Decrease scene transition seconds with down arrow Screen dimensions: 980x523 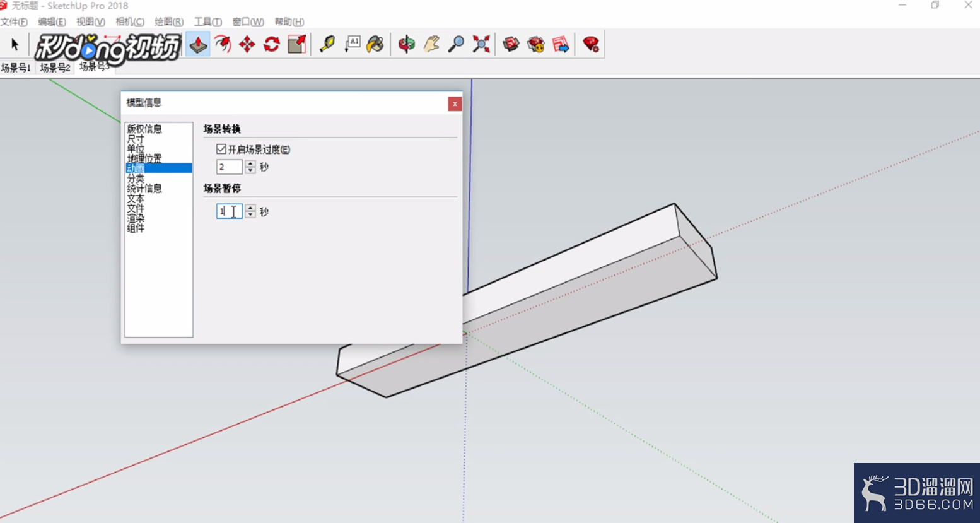[x=250, y=170]
